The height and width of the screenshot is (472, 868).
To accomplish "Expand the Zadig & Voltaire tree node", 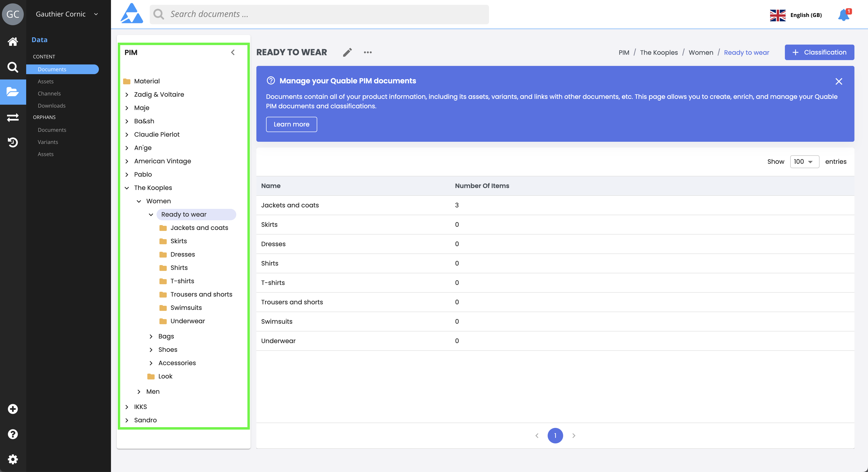I will 127,95.
